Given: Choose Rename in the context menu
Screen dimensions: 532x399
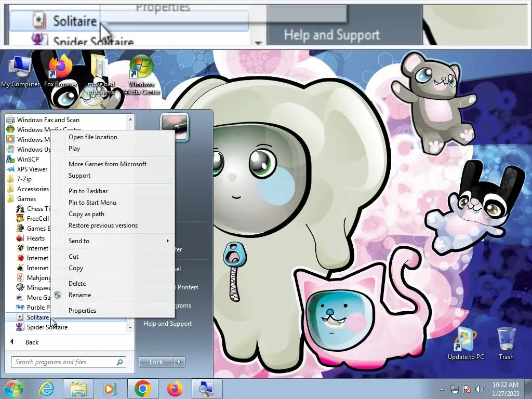Looking at the screenshot, I should point(113,295).
